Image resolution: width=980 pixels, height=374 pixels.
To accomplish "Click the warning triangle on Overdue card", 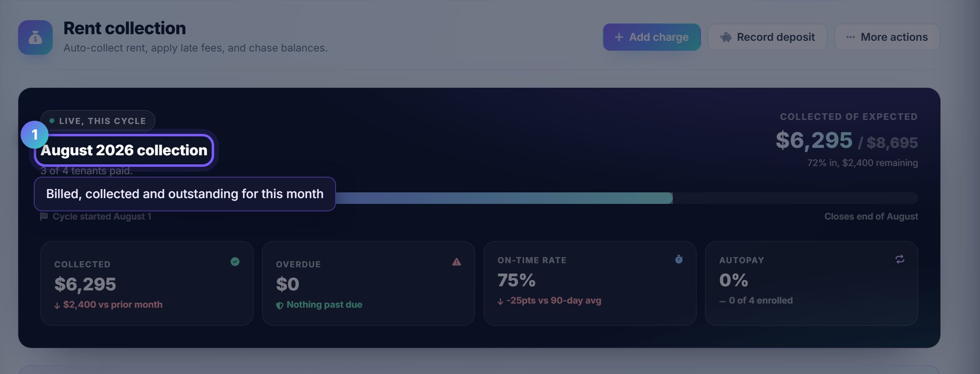I will 457,262.
